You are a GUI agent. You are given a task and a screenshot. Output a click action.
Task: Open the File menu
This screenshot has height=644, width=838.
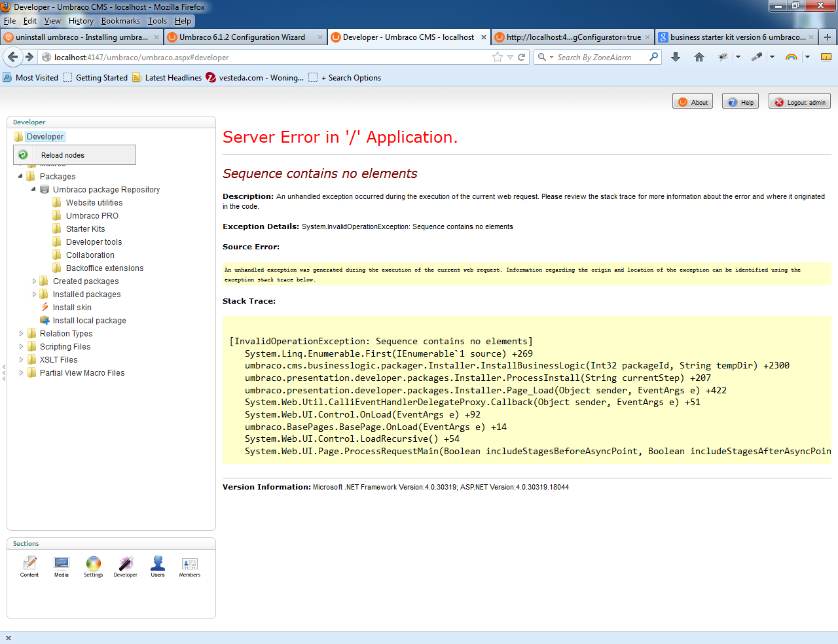coord(10,21)
